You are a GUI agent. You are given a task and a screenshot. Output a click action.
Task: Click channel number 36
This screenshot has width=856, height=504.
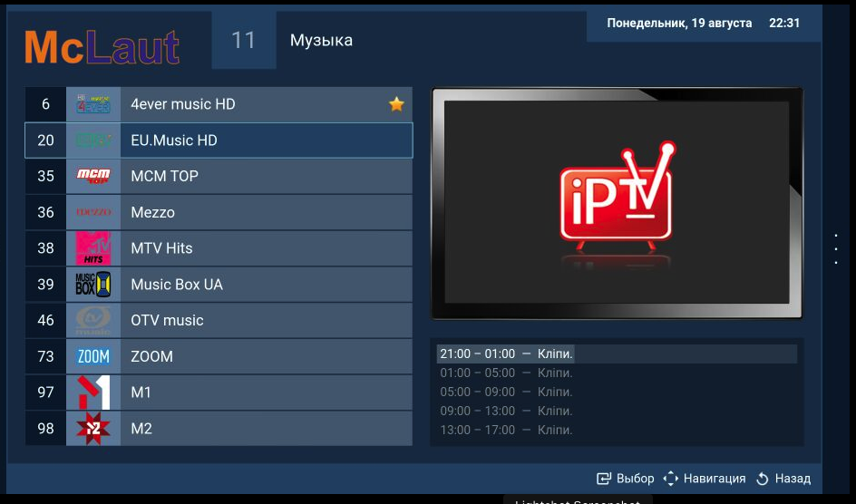46,212
